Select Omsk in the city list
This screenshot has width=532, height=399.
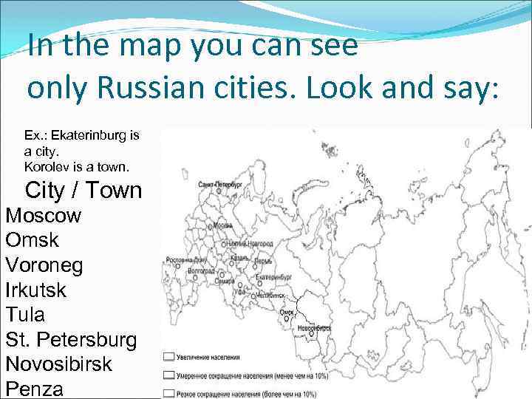pyautogui.click(x=33, y=240)
